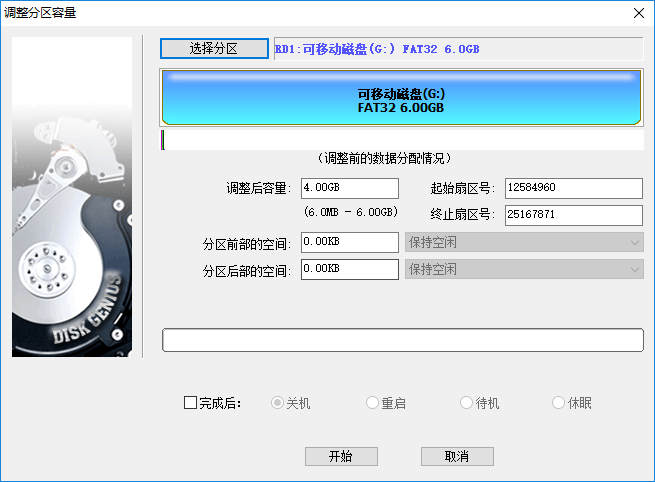Enable the 完成后 checkbox

point(190,403)
